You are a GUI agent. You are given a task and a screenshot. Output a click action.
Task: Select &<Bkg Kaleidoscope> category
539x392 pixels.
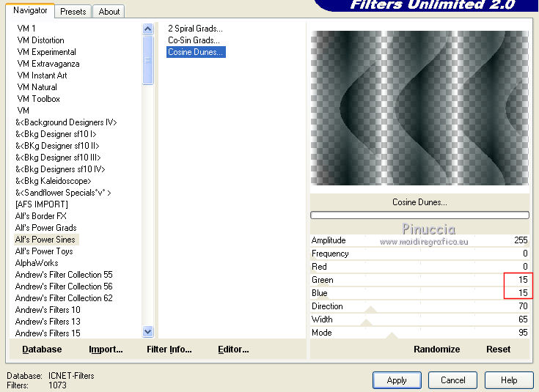click(54, 181)
